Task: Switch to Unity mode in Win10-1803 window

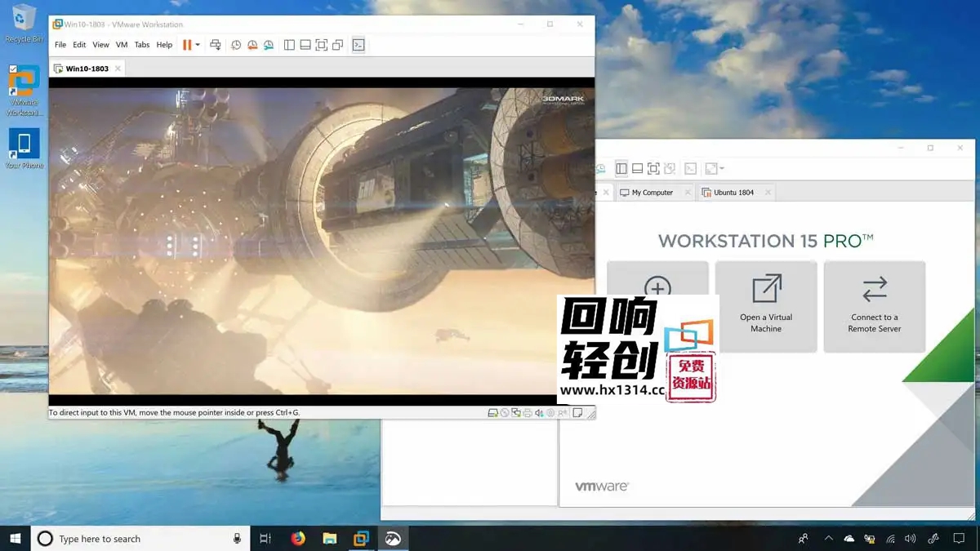Action: [x=338, y=45]
